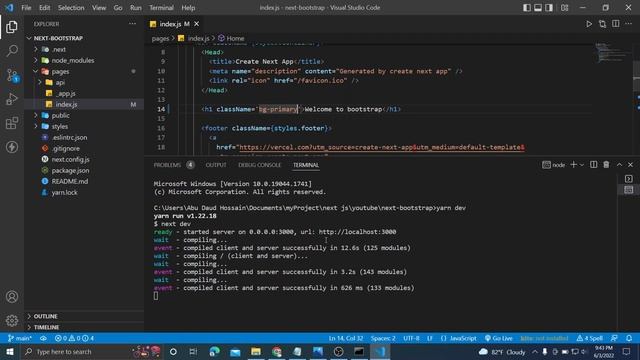Image resolution: width=640 pixels, height=360 pixels.
Task: Click the sync changes cloud icon
Action: (x=43, y=338)
